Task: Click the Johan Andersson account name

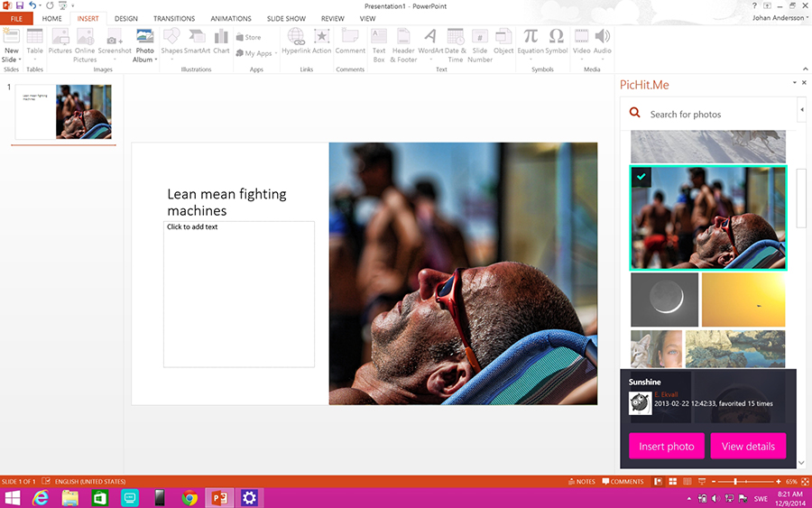Action: coord(778,18)
